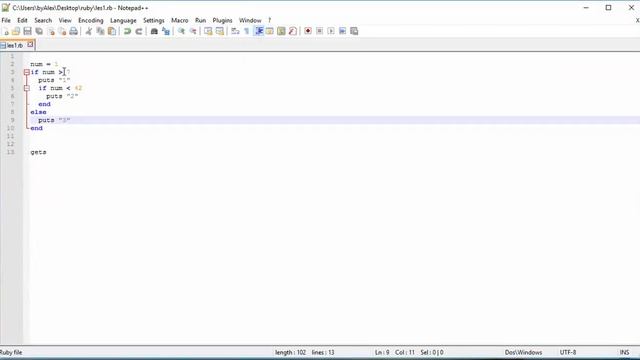640x360 pixels.
Task: Open the Encoding menu
Action: 91,20
